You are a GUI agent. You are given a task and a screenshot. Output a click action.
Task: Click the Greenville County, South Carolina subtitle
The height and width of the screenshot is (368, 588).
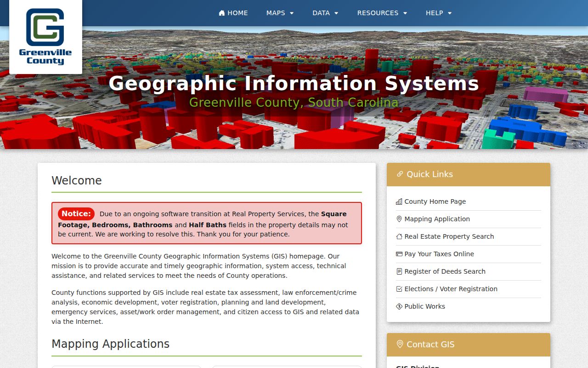[294, 102]
